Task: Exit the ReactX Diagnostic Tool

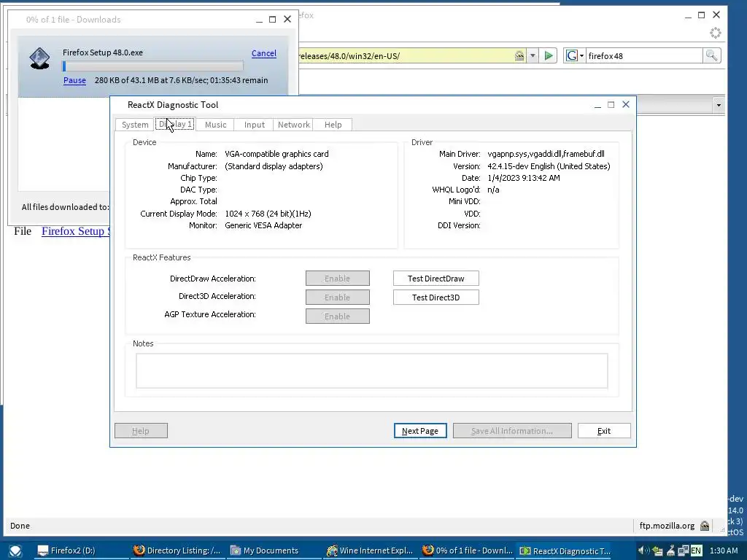Action: coord(604,430)
